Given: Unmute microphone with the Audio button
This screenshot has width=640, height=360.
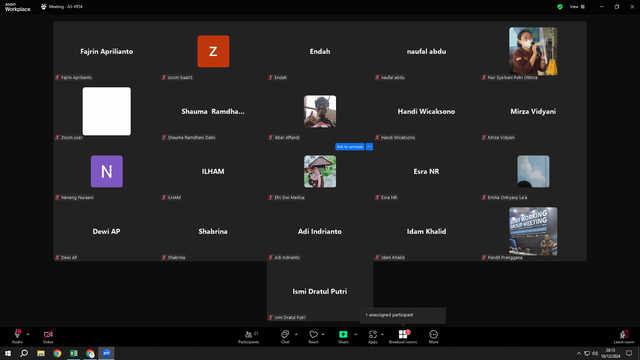Looking at the screenshot, I should point(17,337).
